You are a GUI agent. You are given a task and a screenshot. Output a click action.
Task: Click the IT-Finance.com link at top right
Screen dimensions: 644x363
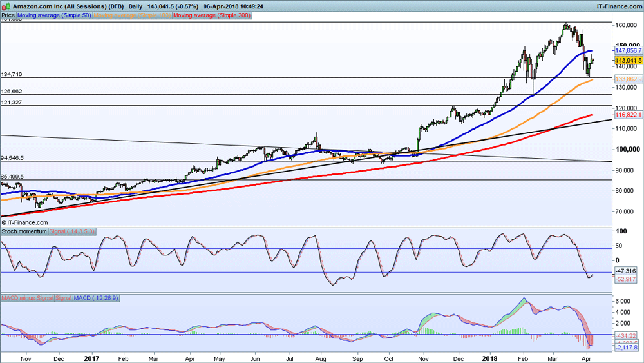(619, 6)
